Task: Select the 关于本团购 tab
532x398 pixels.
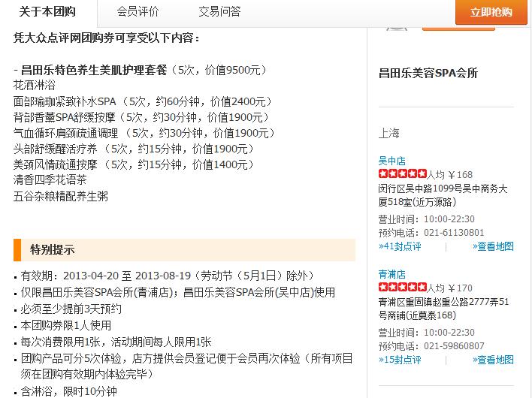Action: [48, 12]
